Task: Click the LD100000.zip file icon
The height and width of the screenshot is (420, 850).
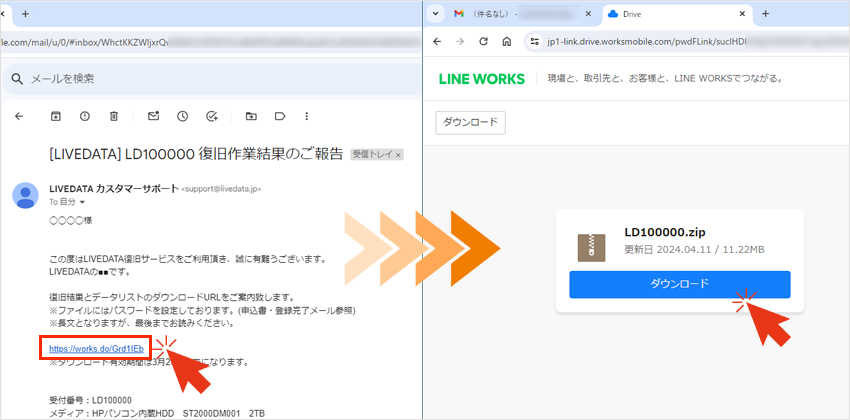Action: tap(591, 248)
